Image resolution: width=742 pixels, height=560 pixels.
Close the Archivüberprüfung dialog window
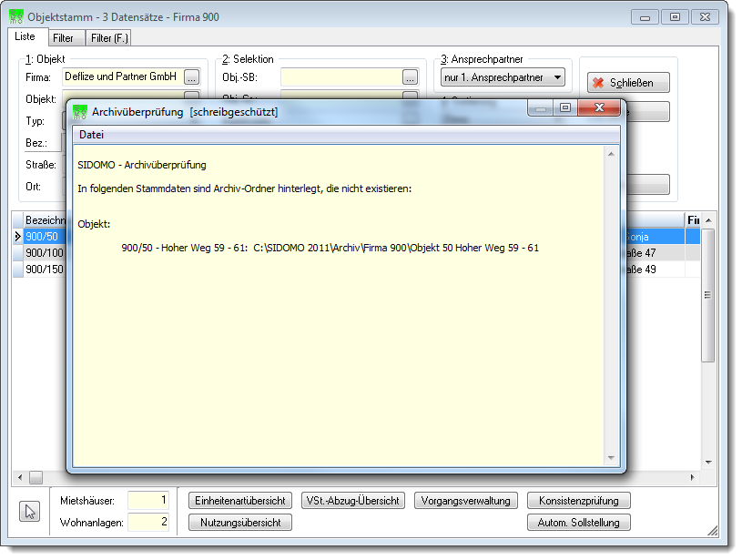coord(599,107)
